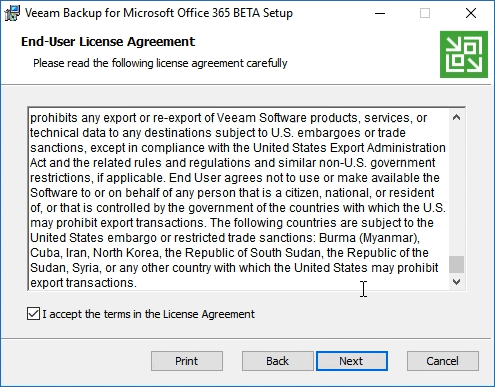The height and width of the screenshot is (387, 495).
Task: Click the empty scrollbar track above the thumb
Action: 456,190
